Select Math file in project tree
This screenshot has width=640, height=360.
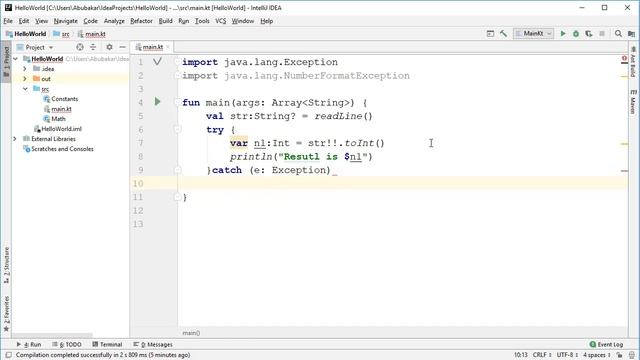(54, 119)
